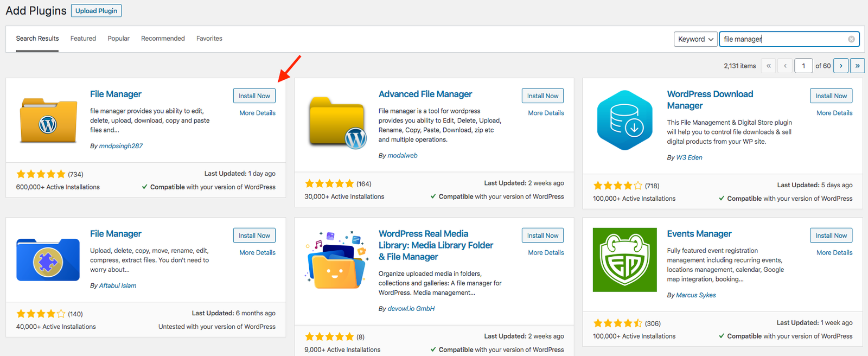Click the (718) star rating of Download Manager
The image size is (868, 356).
(626, 186)
